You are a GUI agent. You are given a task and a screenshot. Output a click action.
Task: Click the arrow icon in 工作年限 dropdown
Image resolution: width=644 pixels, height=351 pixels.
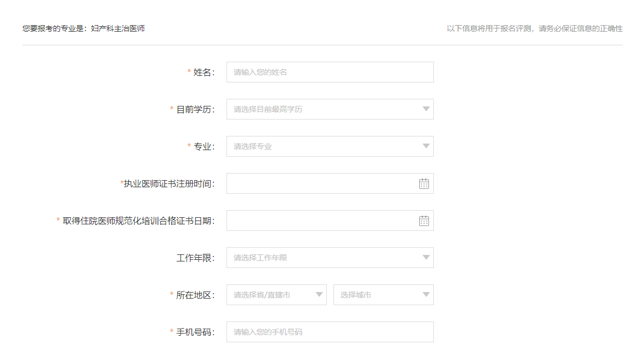click(x=426, y=258)
